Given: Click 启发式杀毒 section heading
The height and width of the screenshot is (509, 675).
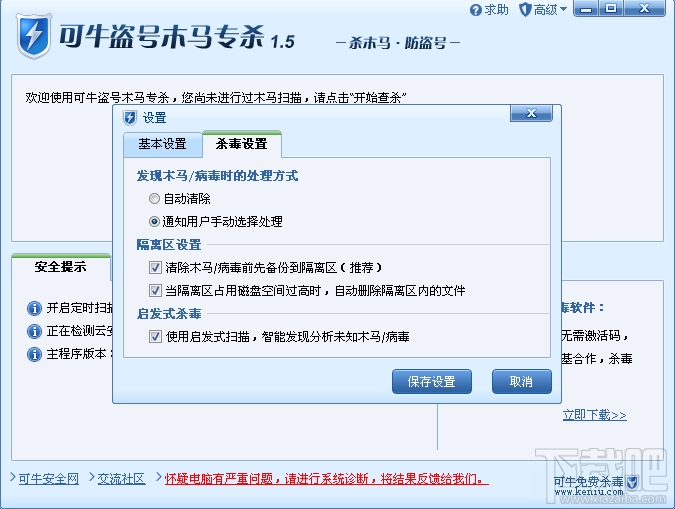Looking at the screenshot, I should [169, 313].
